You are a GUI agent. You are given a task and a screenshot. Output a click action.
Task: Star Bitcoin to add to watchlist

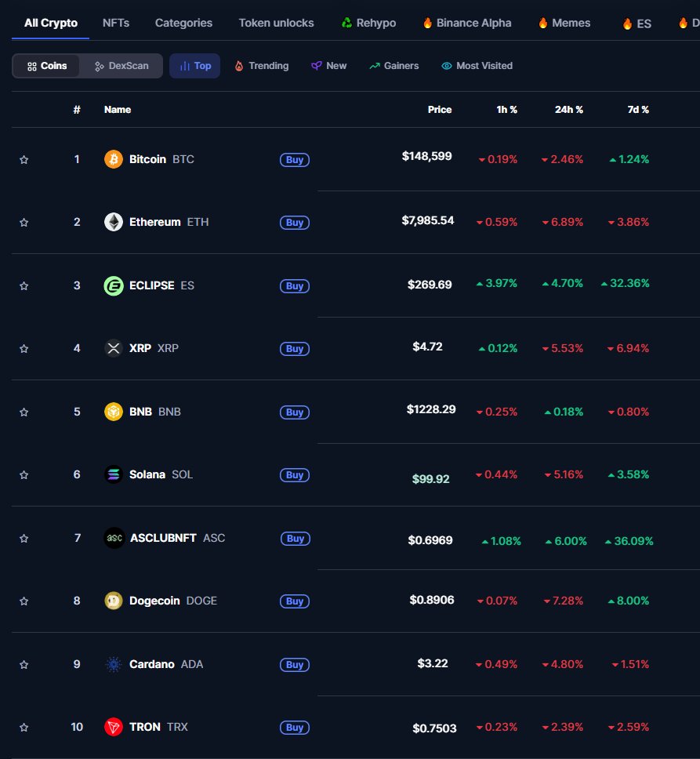24,160
